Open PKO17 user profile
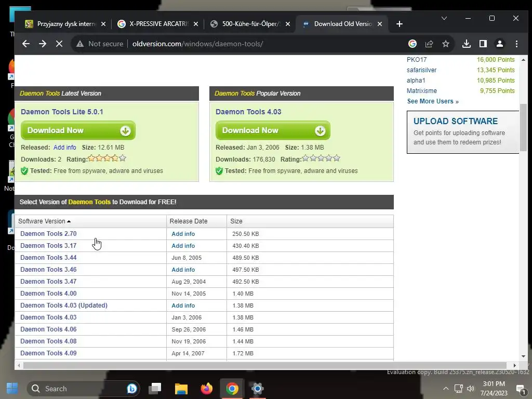532x399 pixels. coord(417,59)
